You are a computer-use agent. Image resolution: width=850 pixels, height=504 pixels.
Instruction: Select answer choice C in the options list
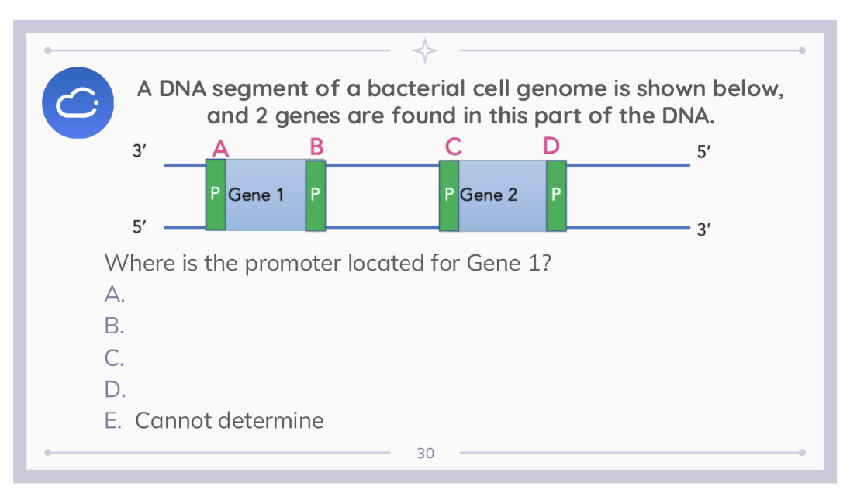click(114, 358)
